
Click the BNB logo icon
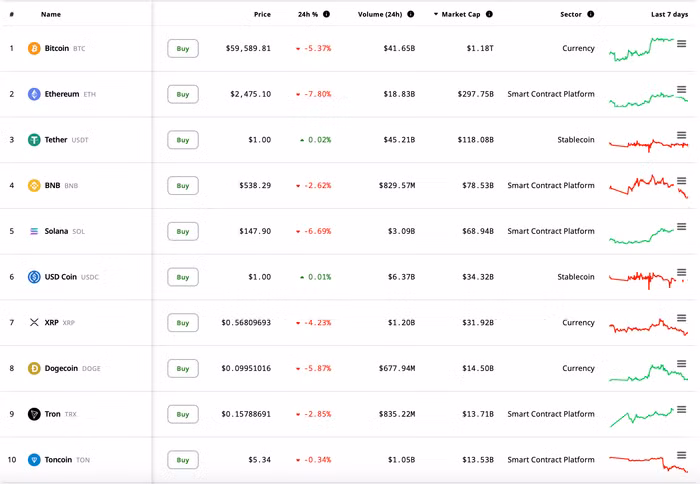(x=34, y=186)
